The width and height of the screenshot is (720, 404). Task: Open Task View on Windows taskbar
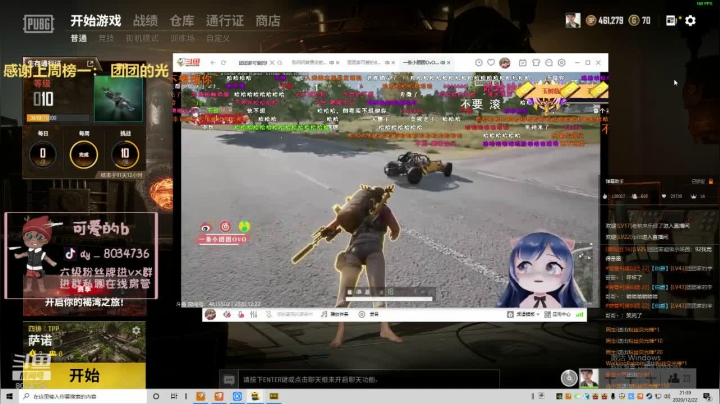(x=174, y=396)
